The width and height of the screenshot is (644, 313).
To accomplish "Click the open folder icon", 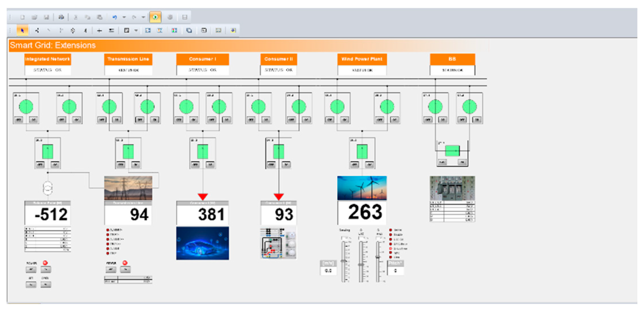I will point(34,17).
